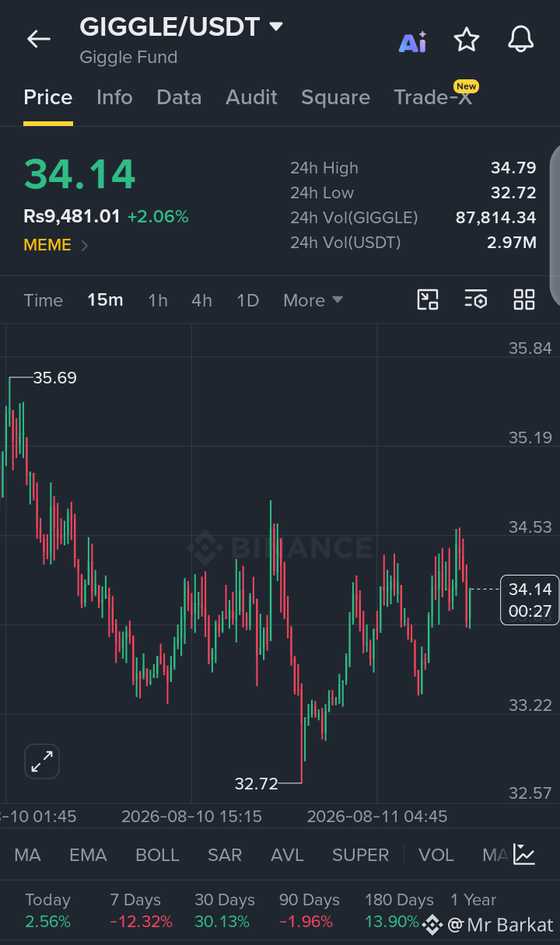Select the 15m candle interval

105,300
